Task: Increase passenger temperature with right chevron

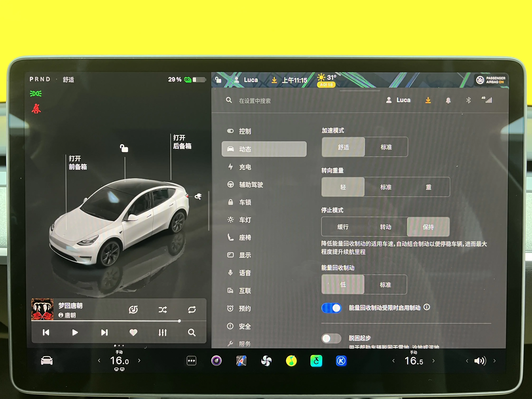Action: (434, 360)
